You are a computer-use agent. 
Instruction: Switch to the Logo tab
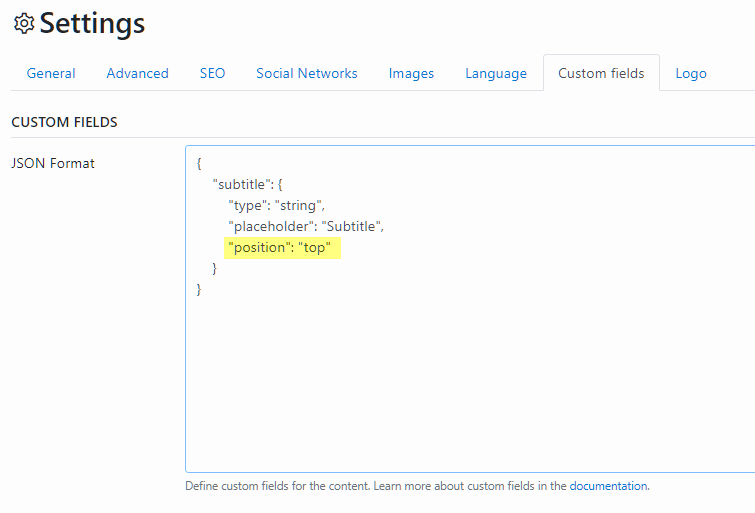[x=691, y=74]
